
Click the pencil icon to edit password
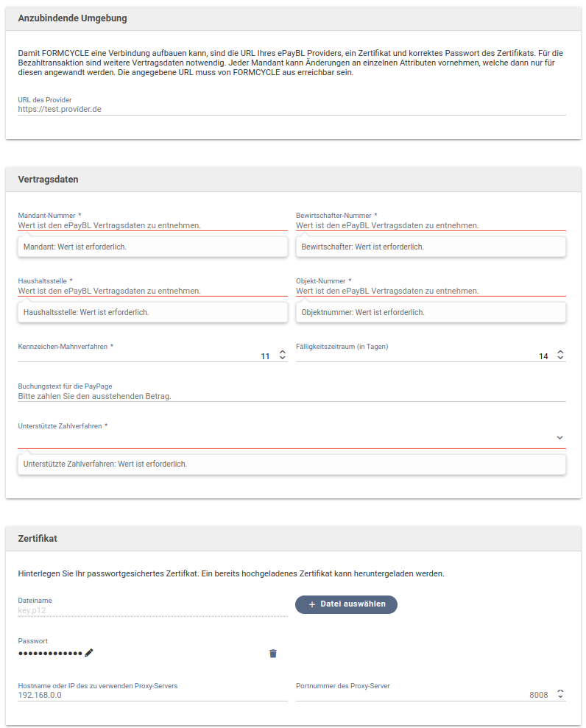click(x=89, y=652)
